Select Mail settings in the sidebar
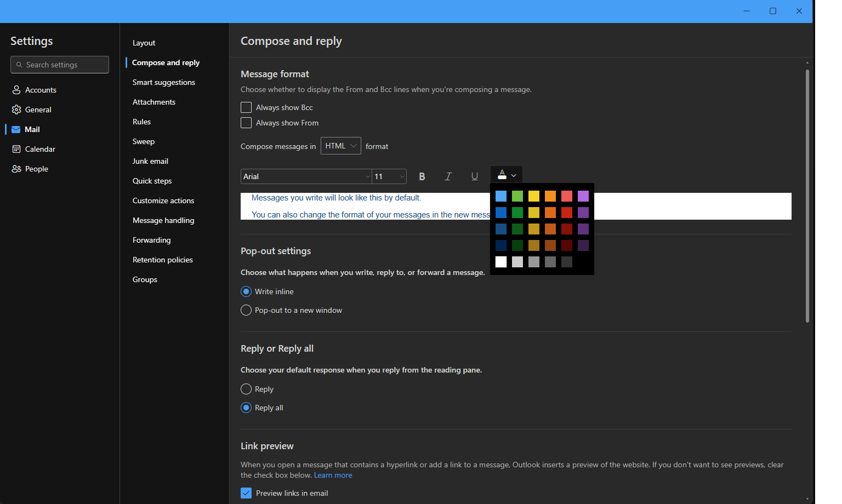Viewport: 842px width, 504px height. click(x=31, y=129)
